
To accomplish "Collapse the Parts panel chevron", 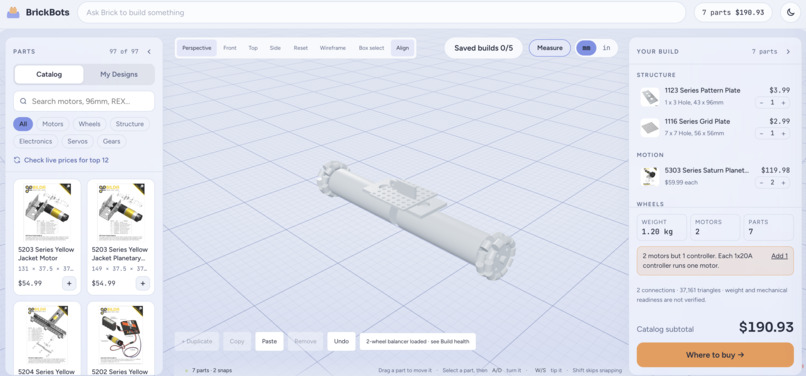I will point(149,51).
